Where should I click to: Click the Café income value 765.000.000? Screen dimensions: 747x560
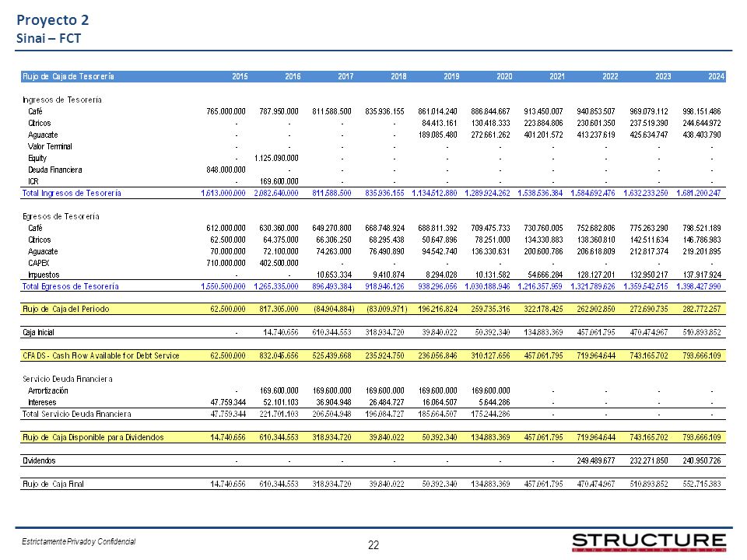pyautogui.click(x=226, y=111)
